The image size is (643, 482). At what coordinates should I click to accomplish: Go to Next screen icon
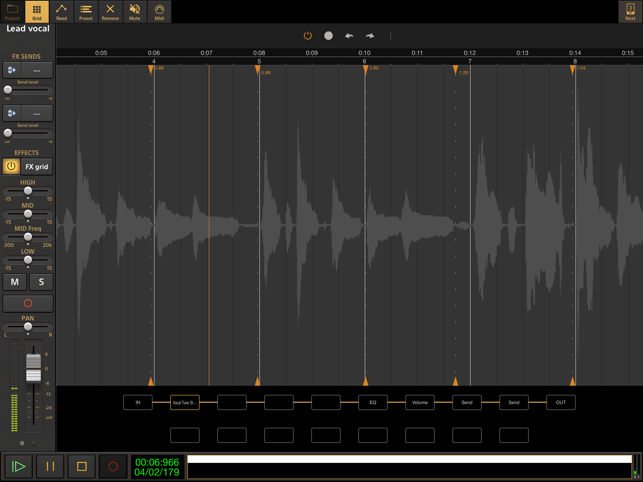[630, 11]
